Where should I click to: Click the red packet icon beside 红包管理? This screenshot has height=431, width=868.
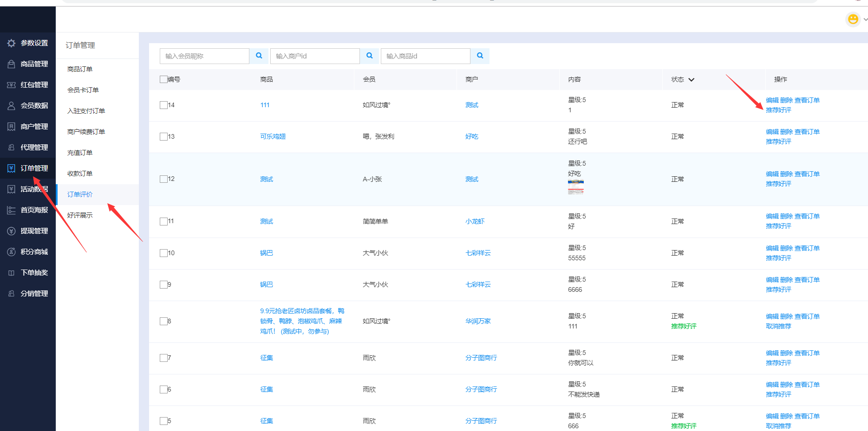[x=11, y=85]
